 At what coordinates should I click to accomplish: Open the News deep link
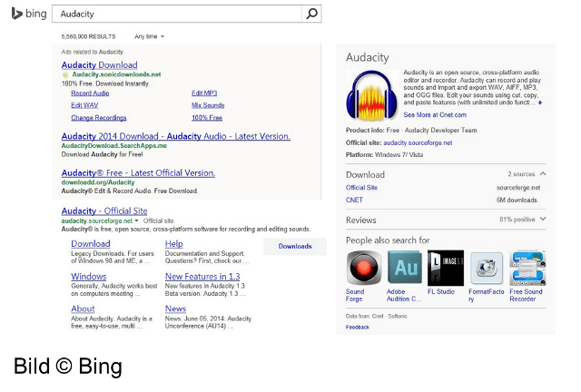[175, 309]
